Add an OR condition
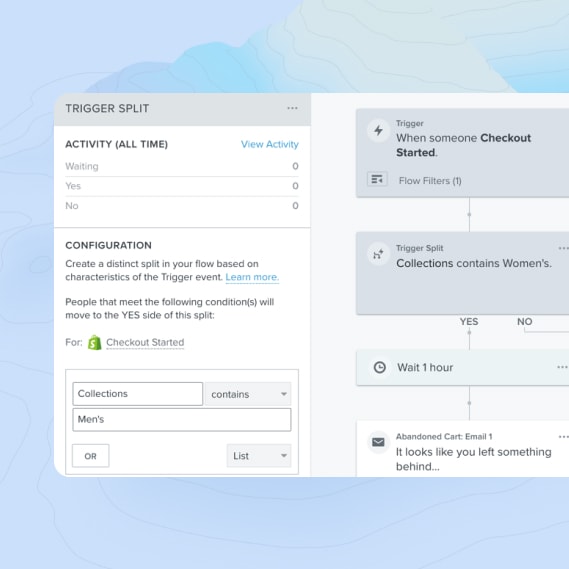Image resolution: width=569 pixels, height=569 pixels. (x=90, y=456)
